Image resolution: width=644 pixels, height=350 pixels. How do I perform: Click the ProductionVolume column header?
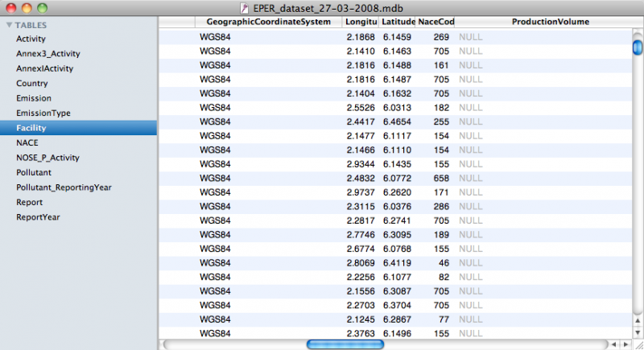click(550, 21)
